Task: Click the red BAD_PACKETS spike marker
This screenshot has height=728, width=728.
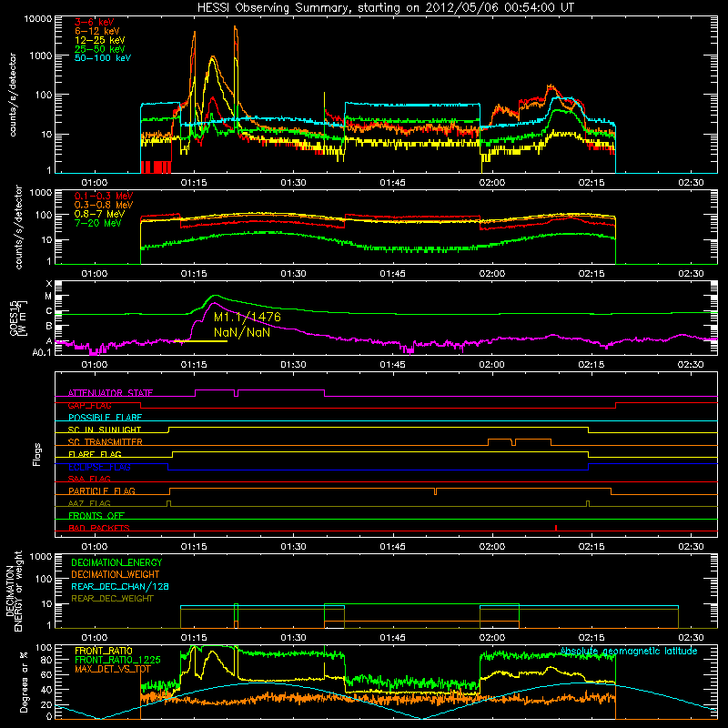Action: click(x=556, y=528)
